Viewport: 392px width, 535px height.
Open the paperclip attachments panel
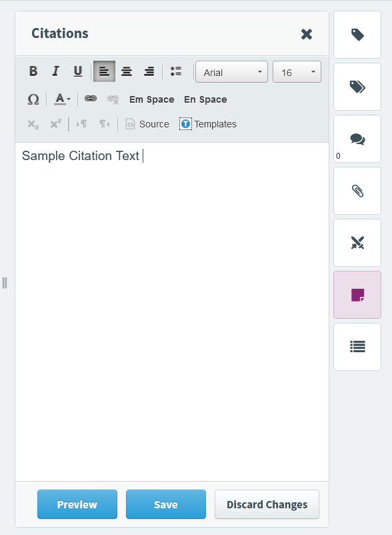[357, 191]
